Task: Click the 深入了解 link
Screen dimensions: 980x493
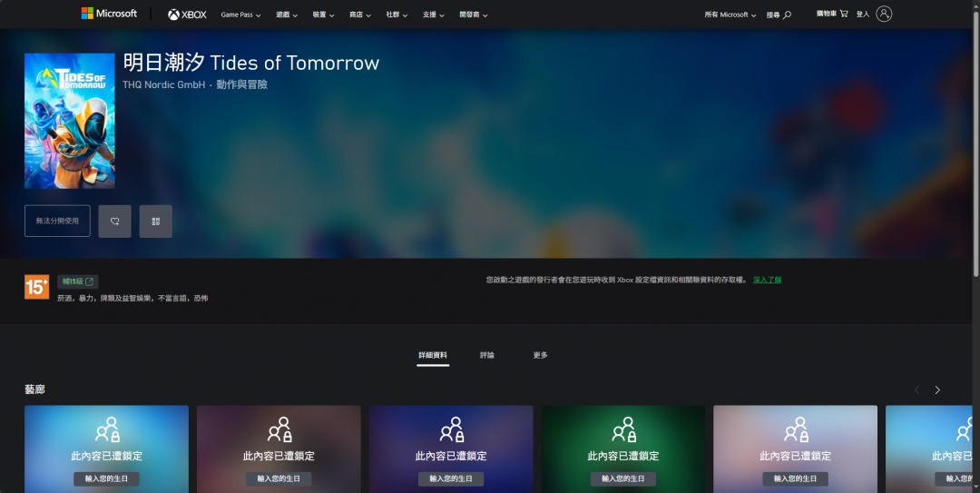Action: pyautogui.click(x=767, y=280)
